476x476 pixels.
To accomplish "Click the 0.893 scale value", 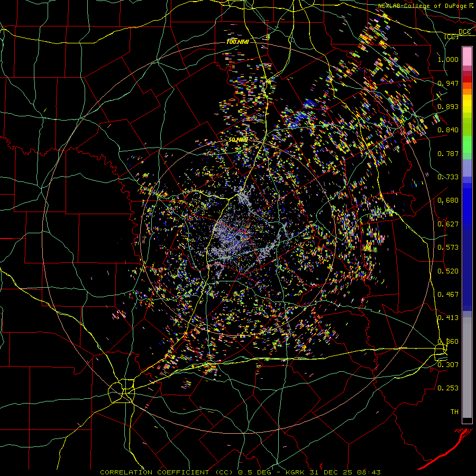I will tap(448, 106).
